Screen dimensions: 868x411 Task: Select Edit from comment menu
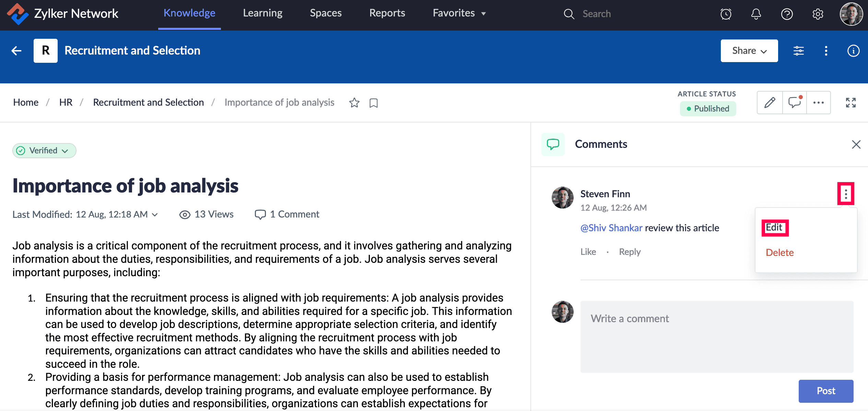coord(774,228)
